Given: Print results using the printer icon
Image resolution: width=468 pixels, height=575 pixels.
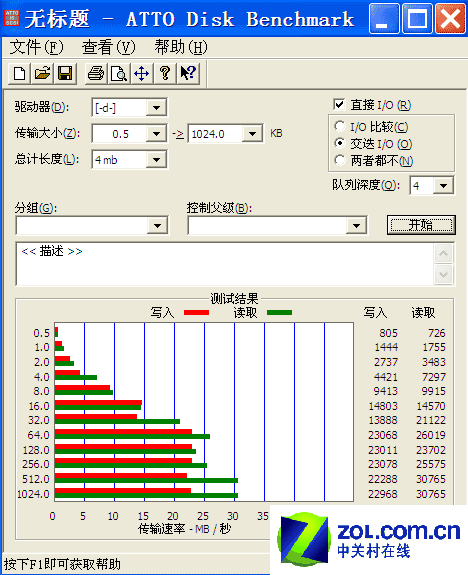Looking at the screenshot, I should [x=96, y=73].
